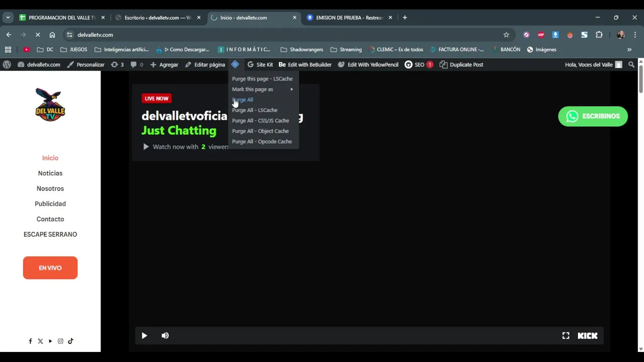Screen dimensions: 644x362
Task: Click the ESCRIBINOS WhatsApp button
Action: [593, 116]
